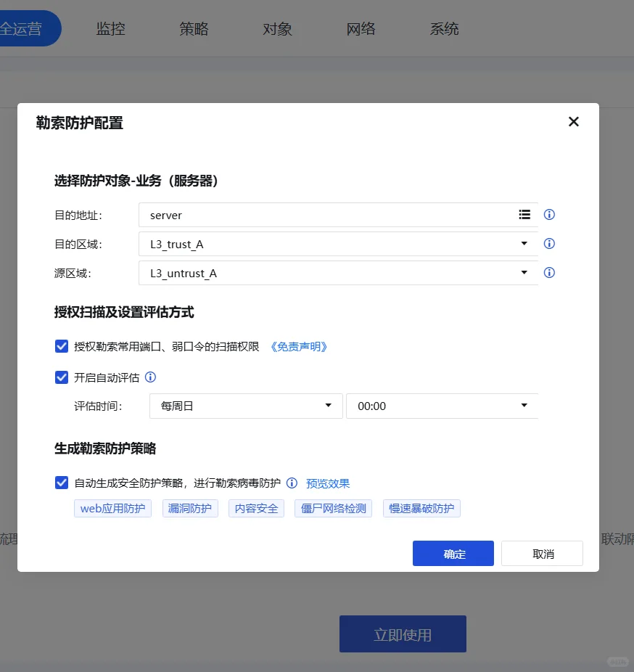Disable the 开启自动评估 checkbox

62,377
